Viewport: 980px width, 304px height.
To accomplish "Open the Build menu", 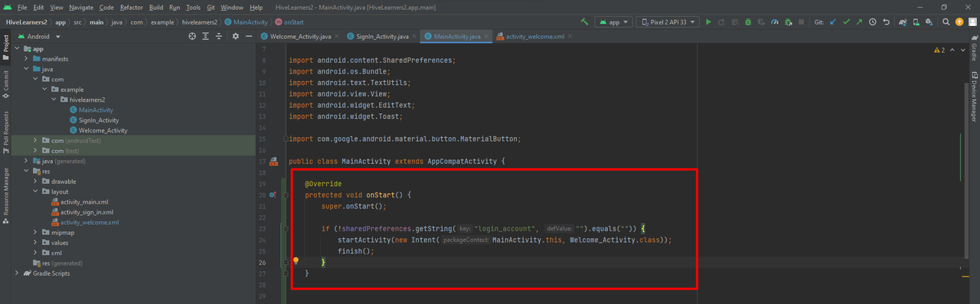I will point(156,7).
